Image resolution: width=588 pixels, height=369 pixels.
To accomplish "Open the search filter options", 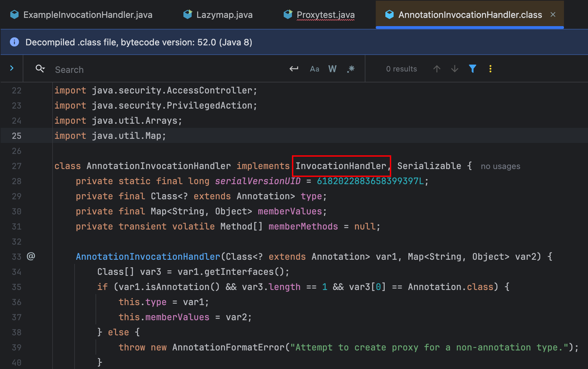I will [473, 69].
